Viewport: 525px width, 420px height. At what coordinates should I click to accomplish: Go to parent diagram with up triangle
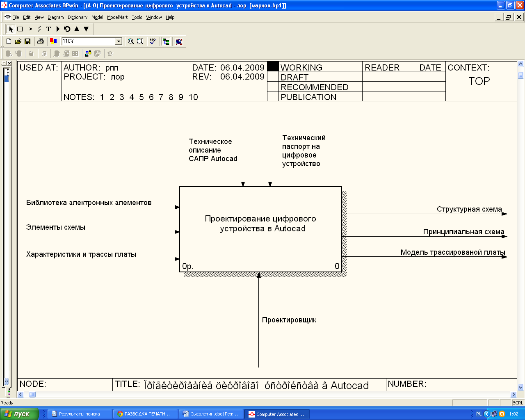[77, 29]
